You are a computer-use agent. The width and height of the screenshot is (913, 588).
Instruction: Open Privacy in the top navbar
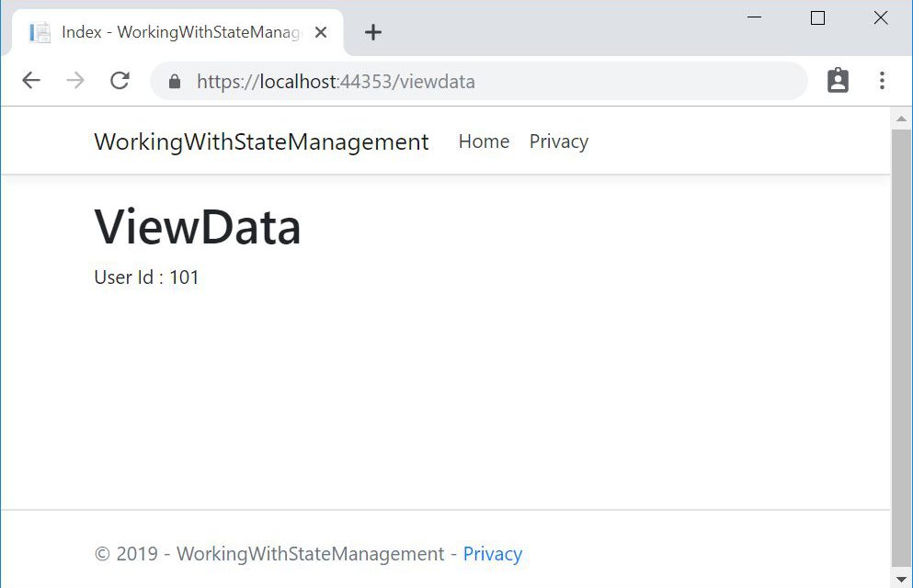[x=558, y=141]
